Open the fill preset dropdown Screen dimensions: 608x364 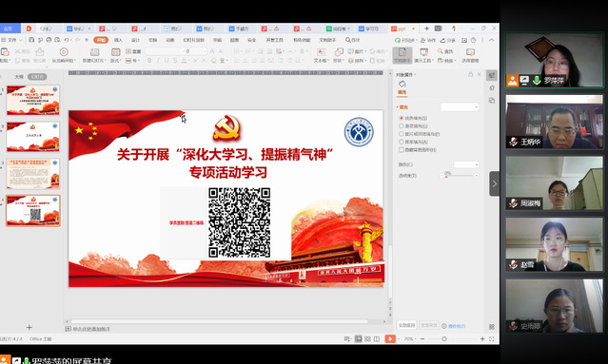(x=460, y=106)
